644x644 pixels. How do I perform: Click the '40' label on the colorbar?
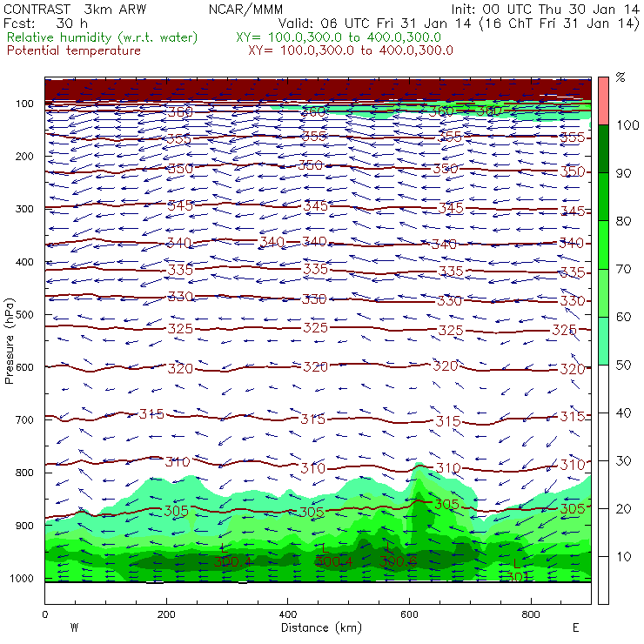coord(623,413)
